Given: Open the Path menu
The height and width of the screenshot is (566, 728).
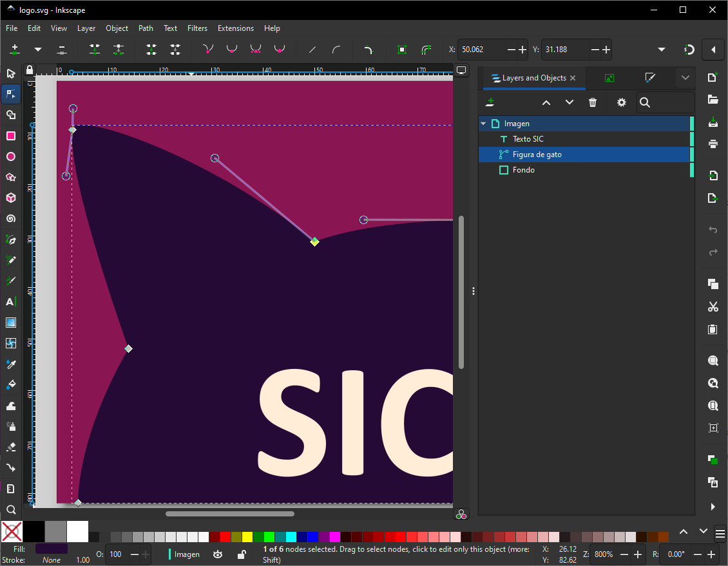Looking at the screenshot, I should (146, 28).
